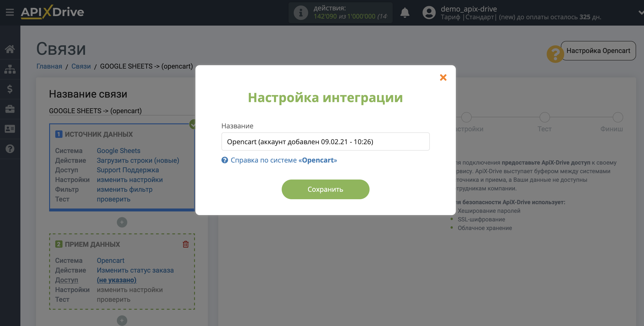Click the Доступ label in receiver block
644x326 pixels.
pyautogui.click(x=67, y=280)
